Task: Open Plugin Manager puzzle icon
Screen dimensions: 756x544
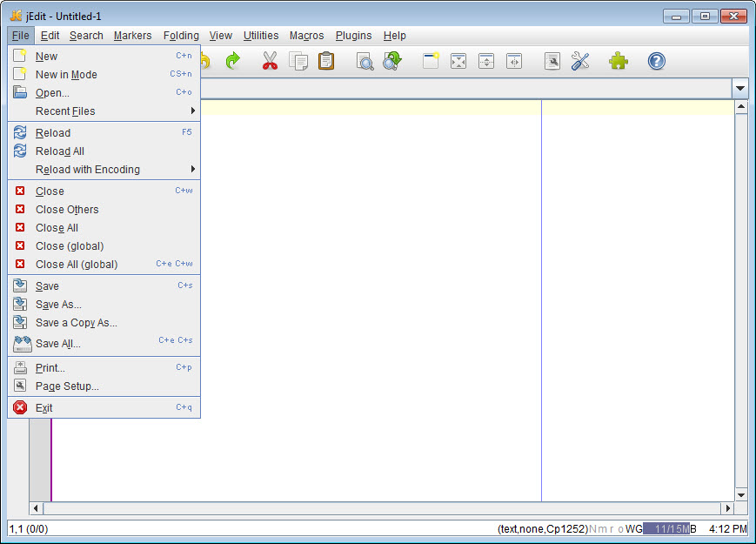Action: 618,61
